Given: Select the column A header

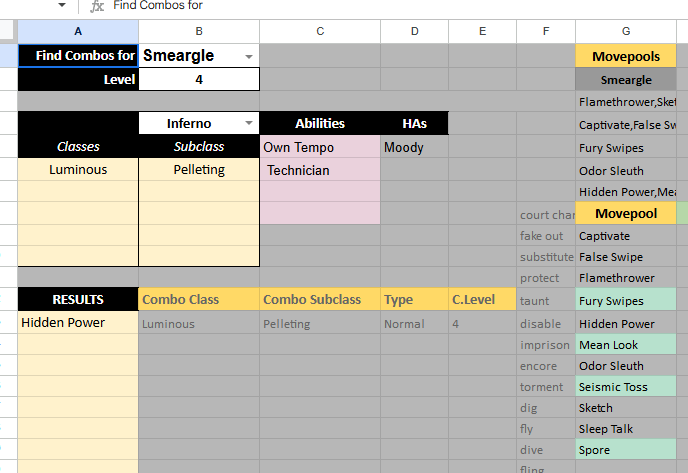Looking at the screenshot, I should pos(78,31).
